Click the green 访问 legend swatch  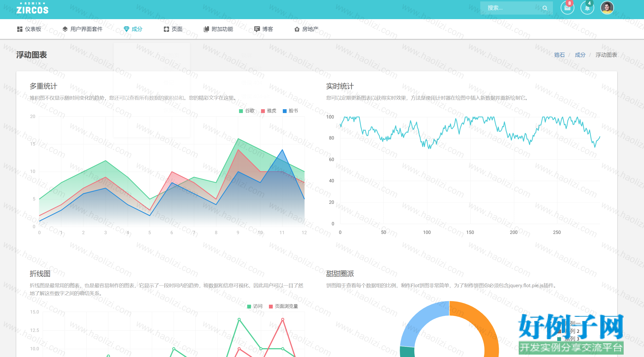tap(249, 307)
